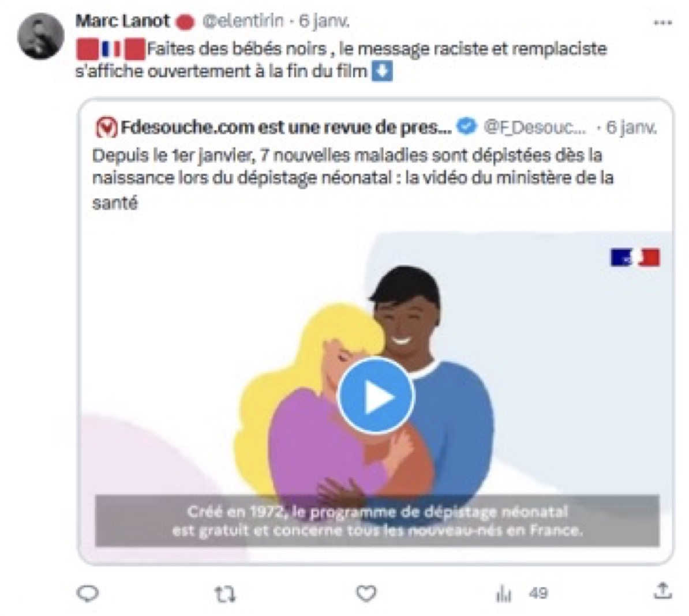Open quoted tweet text about dépistage néonatal
The image size is (689, 616).
point(353,179)
